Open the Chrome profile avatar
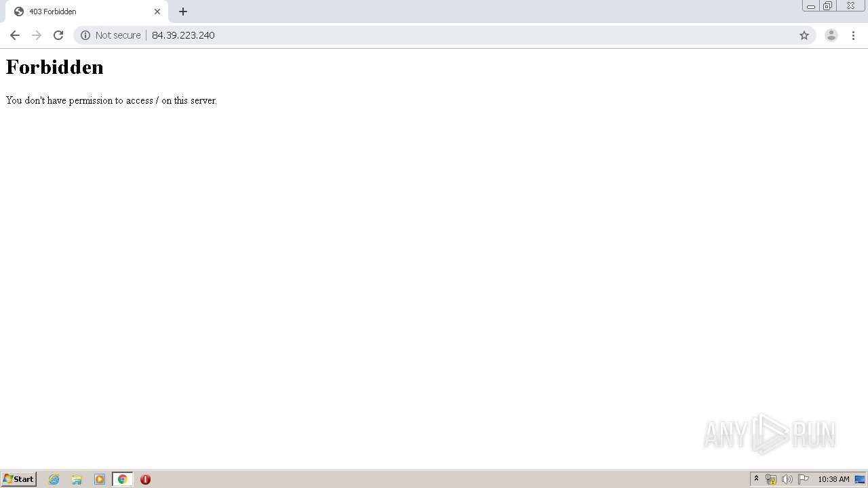The width and height of the screenshot is (868, 488). tap(831, 35)
